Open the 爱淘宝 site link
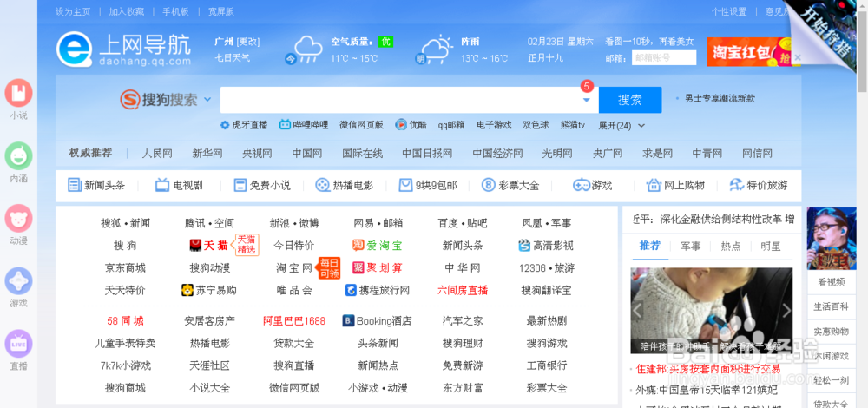The width and height of the screenshot is (868, 408). click(377, 246)
